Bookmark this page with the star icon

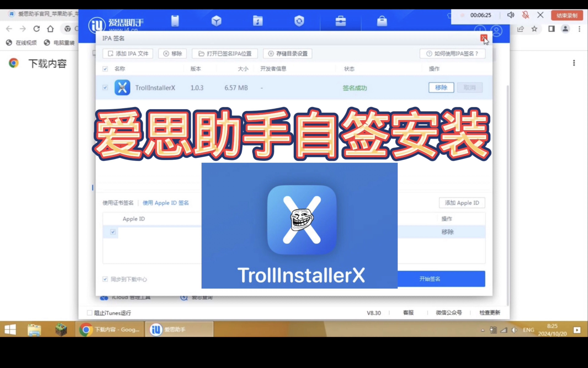(x=534, y=29)
